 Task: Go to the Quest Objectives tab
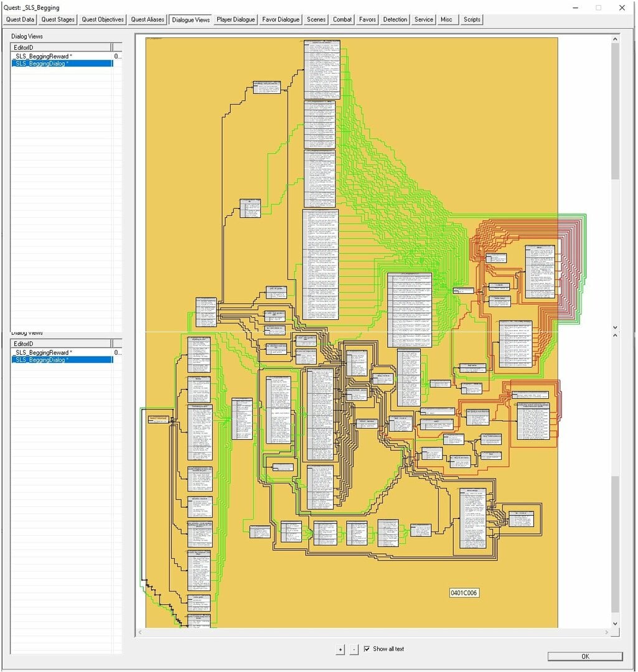[103, 20]
